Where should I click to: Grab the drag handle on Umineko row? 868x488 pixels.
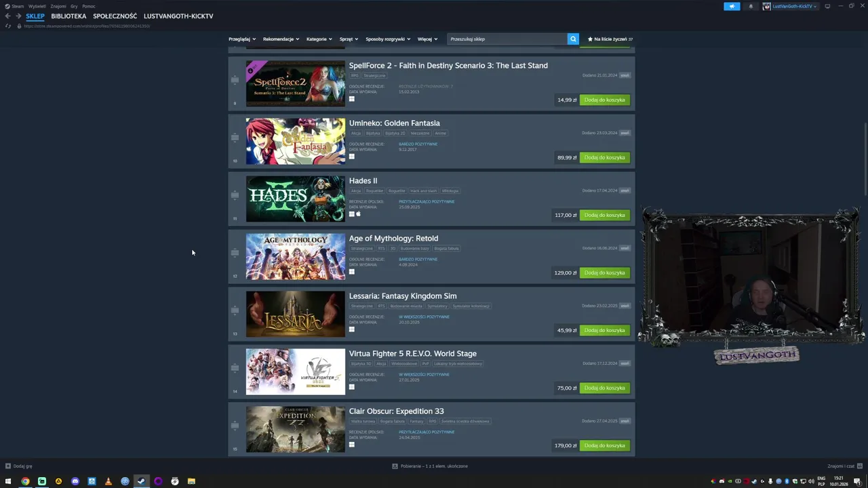click(x=235, y=138)
